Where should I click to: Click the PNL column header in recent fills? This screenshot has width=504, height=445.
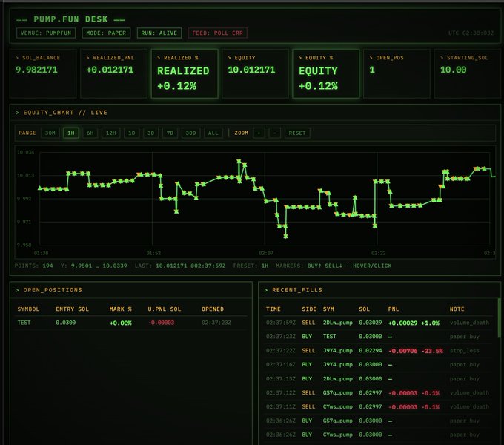point(394,309)
